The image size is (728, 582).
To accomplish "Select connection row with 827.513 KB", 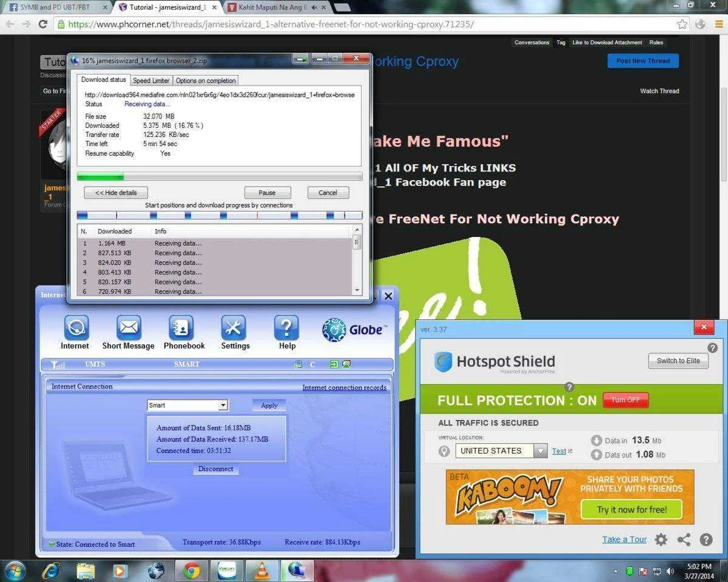I will tap(215, 253).
